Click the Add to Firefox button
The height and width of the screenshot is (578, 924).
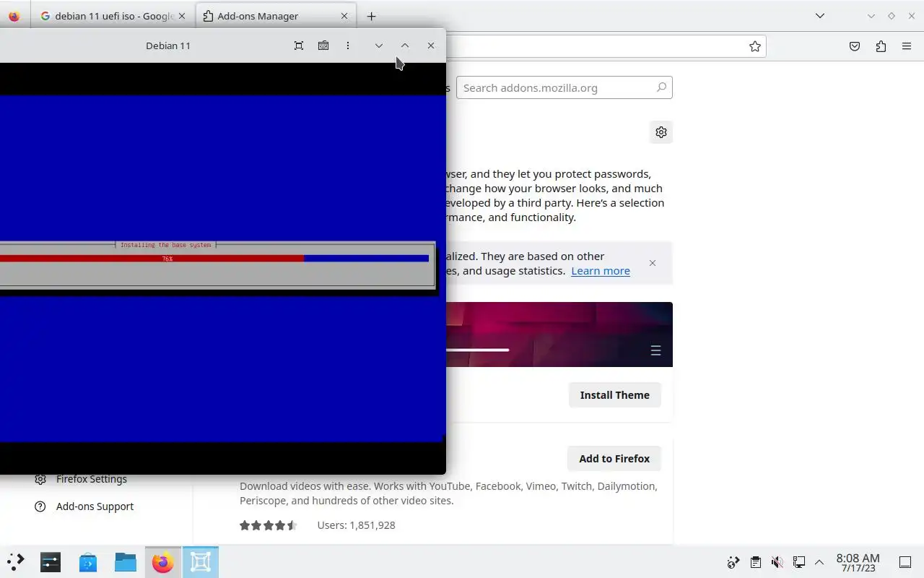[615, 459]
